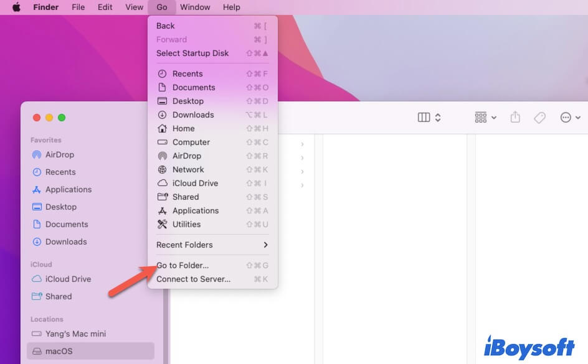The height and width of the screenshot is (364, 588).
Task: Click the Applications icon in Go menu
Action: tap(162, 210)
